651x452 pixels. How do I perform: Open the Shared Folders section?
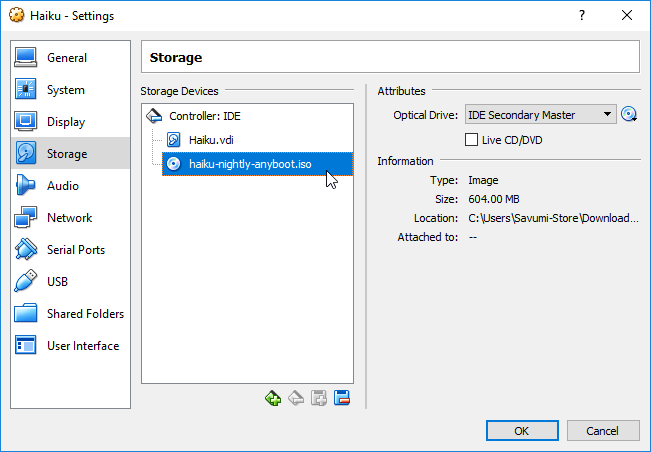pos(85,314)
